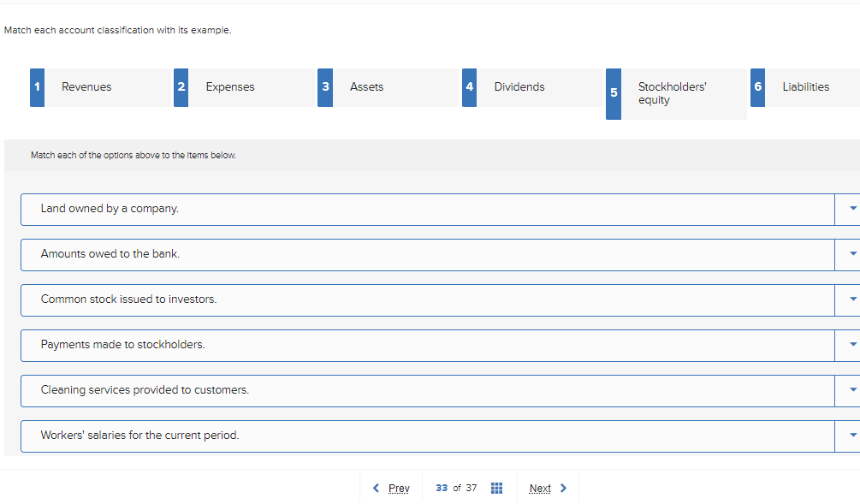
Task: Click the blue number 1 badge beside Revenues
Action: 37,86
